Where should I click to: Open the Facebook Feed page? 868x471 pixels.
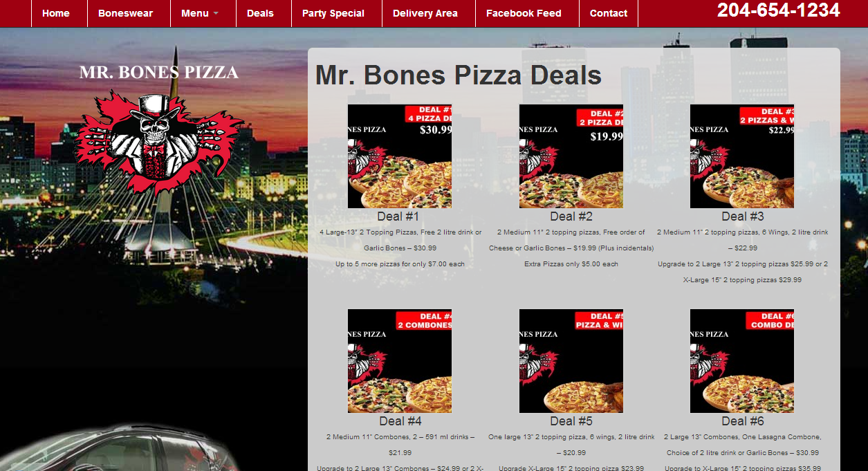click(x=524, y=13)
